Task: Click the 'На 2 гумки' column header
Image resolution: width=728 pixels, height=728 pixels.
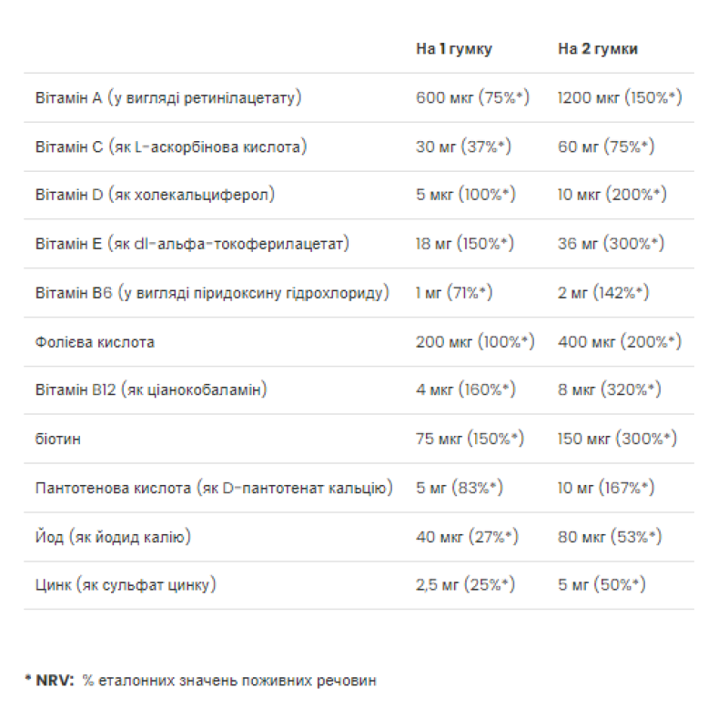Action: (598, 49)
